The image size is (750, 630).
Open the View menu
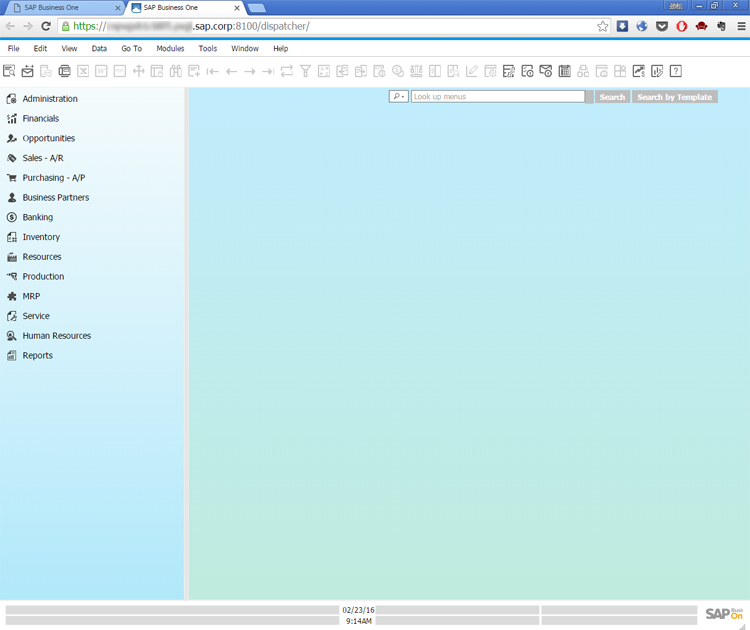point(69,48)
